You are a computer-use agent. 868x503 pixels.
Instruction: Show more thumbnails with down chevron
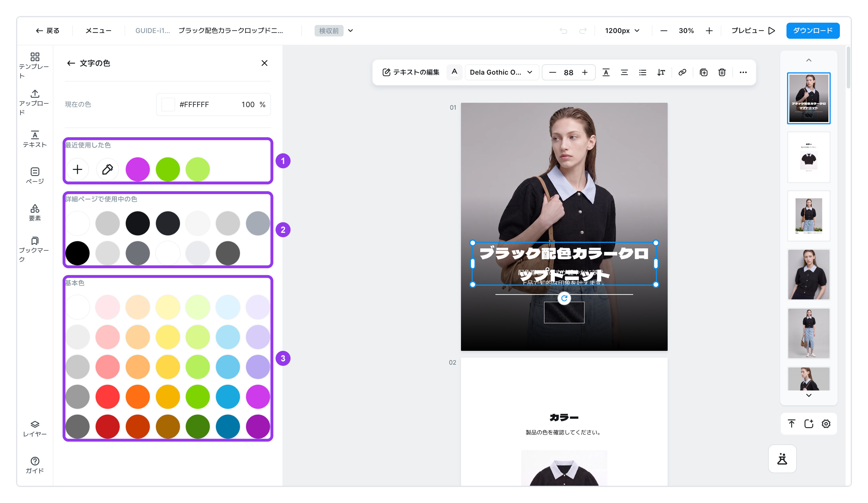coord(809,395)
